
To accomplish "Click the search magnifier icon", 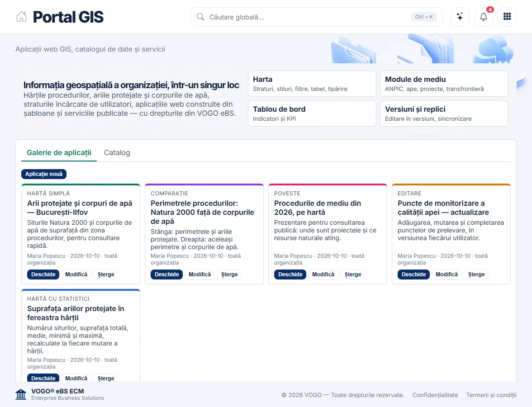I will (200, 17).
